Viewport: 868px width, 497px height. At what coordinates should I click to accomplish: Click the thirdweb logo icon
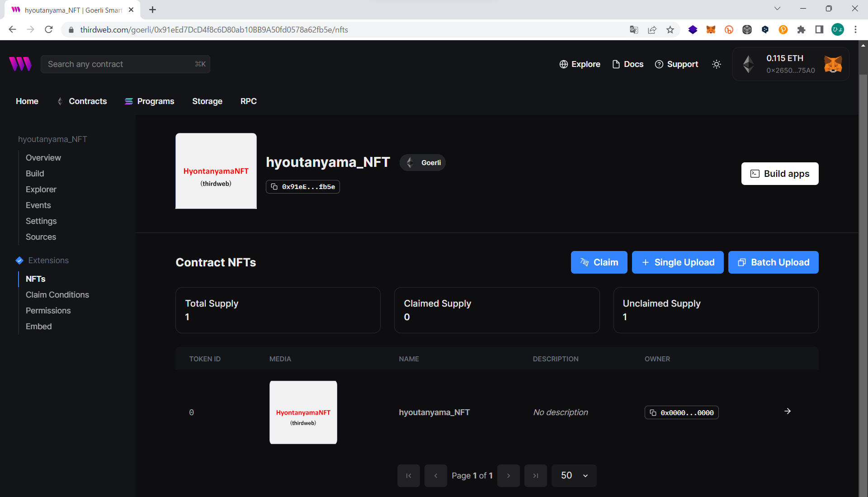(20, 64)
